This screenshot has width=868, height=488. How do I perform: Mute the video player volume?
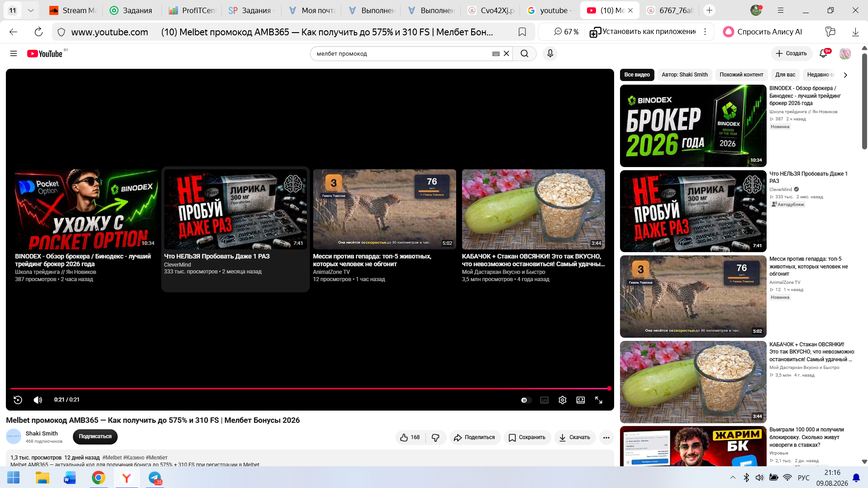(x=38, y=400)
